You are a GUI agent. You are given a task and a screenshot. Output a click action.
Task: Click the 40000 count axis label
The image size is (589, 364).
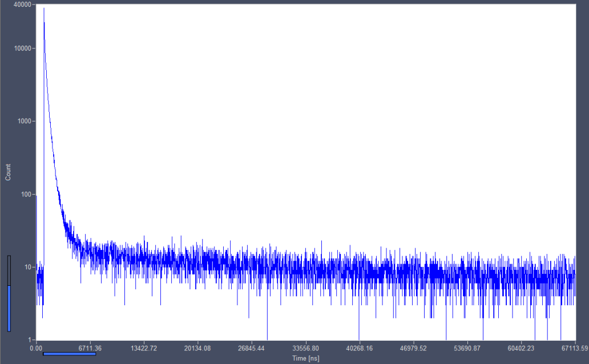pos(22,5)
